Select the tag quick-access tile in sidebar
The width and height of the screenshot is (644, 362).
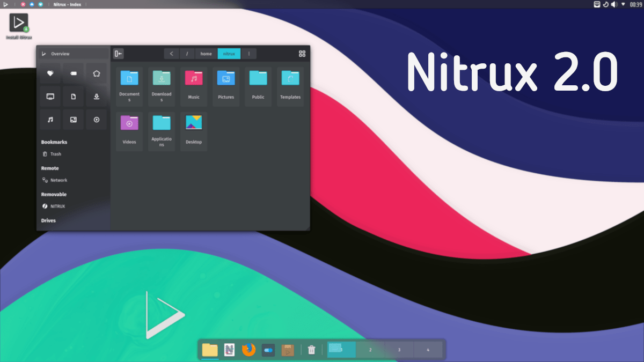pyautogui.click(x=74, y=73)
